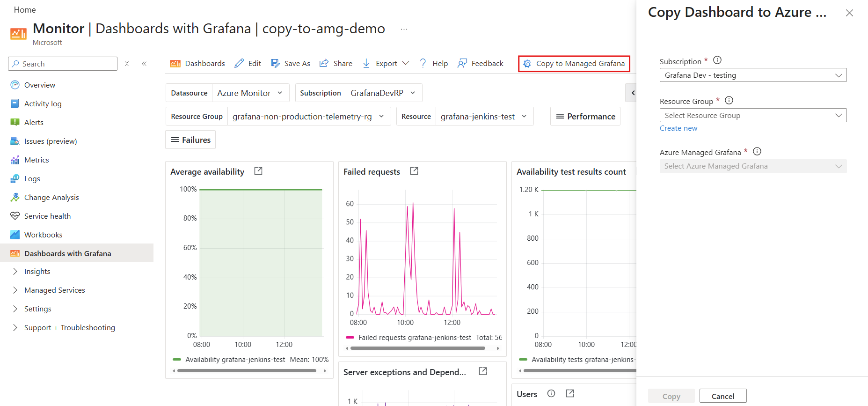The height and width of the screenshot is (406, 868).
Task: Show Users panel info icon
Action: (x=551, y=394)
